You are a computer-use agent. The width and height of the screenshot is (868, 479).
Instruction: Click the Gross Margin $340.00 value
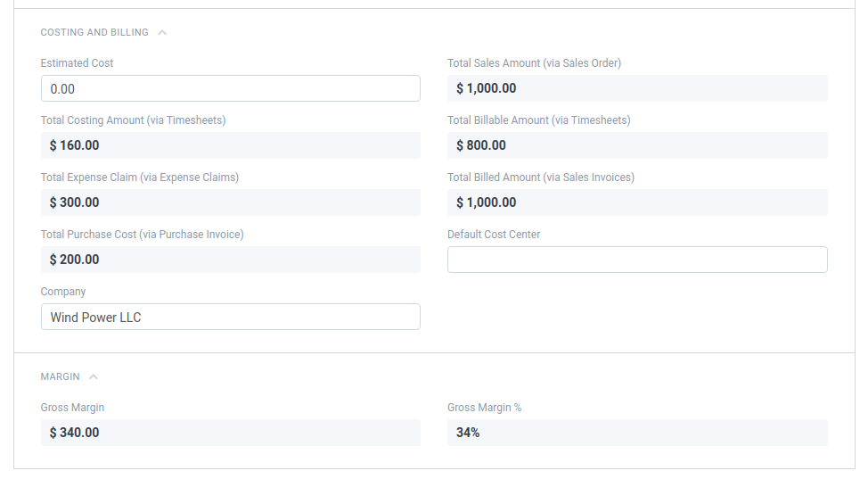tap(75, 433)
